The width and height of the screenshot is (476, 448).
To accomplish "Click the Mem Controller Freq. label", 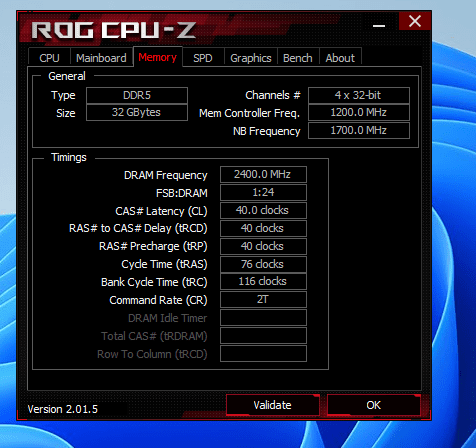I will coord(249,113).
